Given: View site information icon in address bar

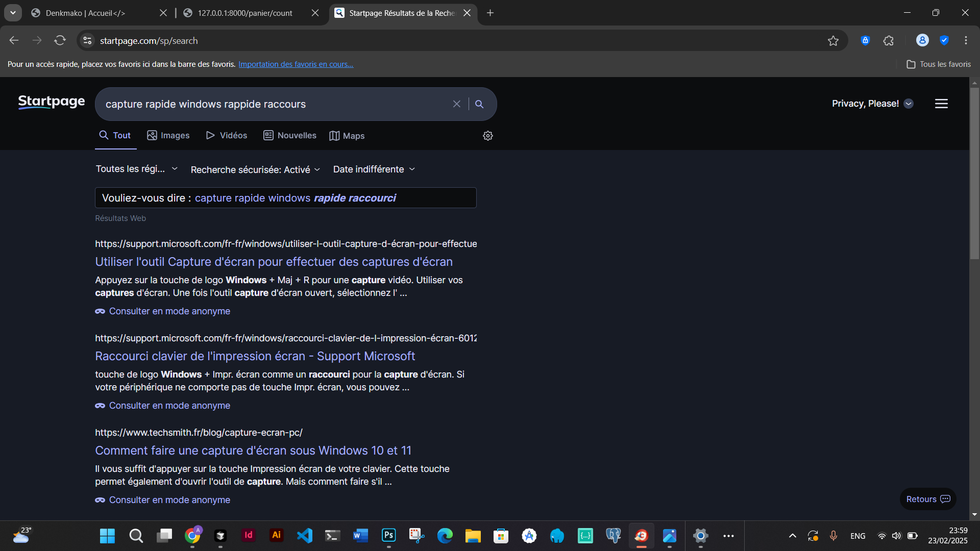Looking at the screenshot, I should [x=88, y=40].
